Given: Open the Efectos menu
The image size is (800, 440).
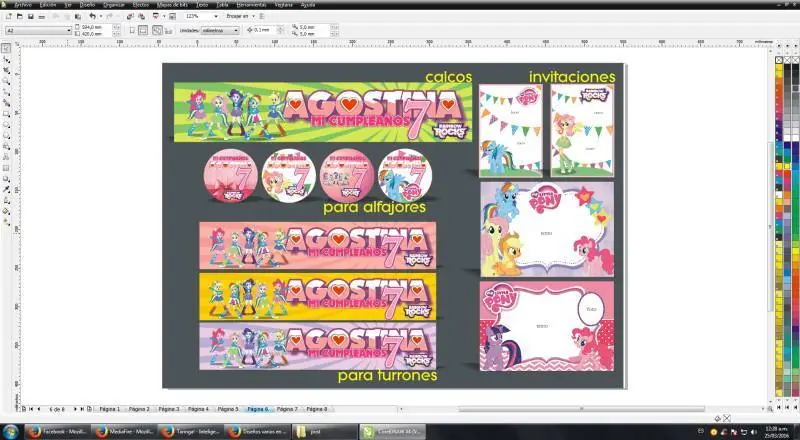Looking at the screenshot, I should pos(141,5).
